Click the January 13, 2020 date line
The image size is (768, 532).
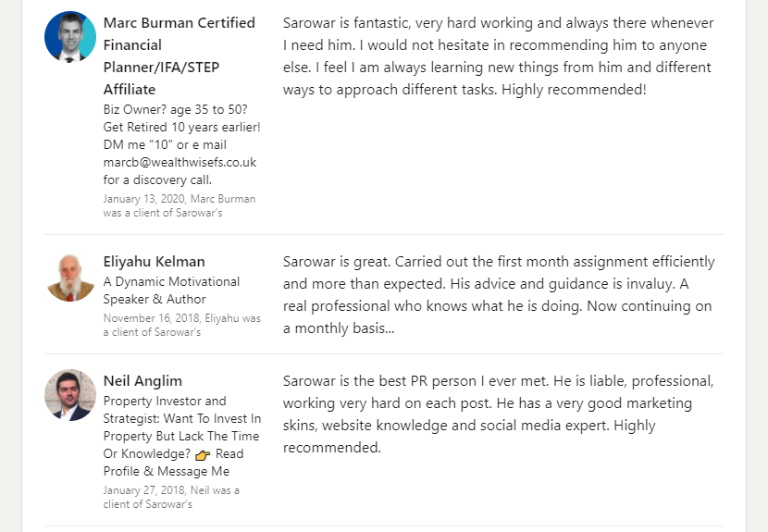179,199
